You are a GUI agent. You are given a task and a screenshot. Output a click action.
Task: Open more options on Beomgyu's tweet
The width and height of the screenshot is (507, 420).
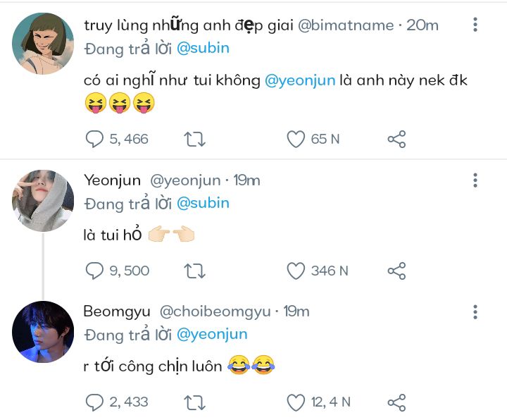pos(475,311)
